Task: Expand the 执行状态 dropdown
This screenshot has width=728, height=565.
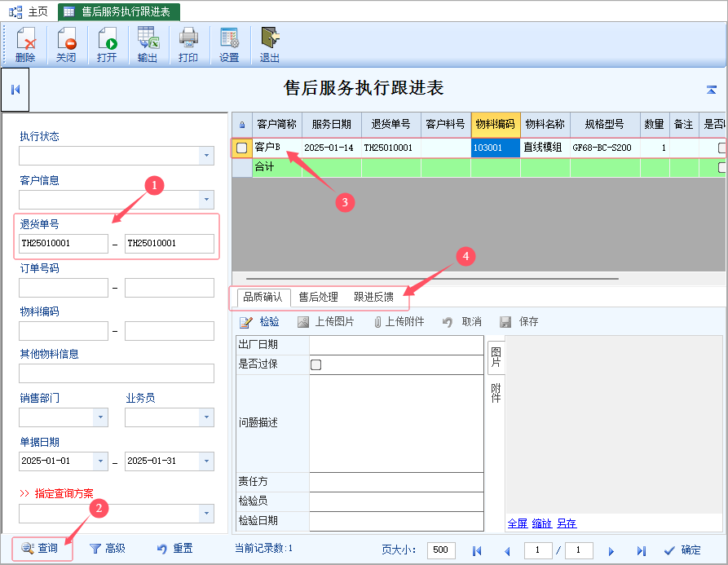Action: pos(206,156)
